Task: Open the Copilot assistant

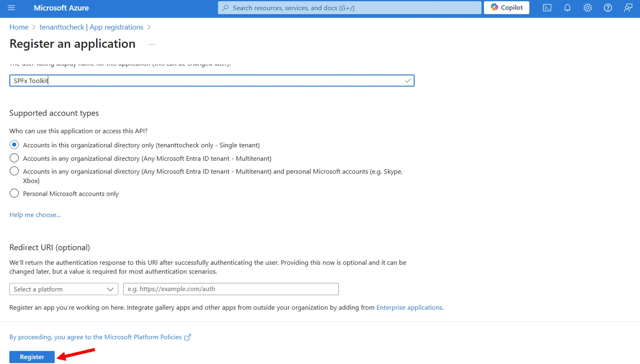Action: (x=506, y=8)
